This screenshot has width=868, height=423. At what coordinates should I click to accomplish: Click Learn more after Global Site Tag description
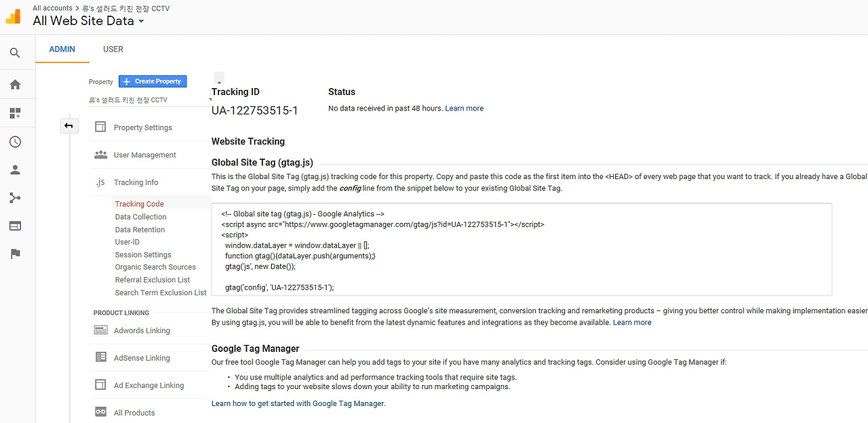pos(632,323)
